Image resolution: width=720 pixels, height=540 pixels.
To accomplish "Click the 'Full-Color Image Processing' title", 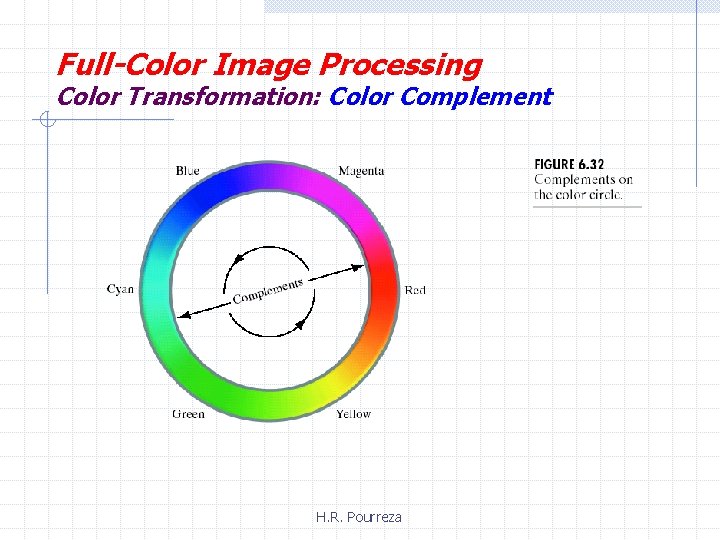I will pyautogui.click(x=270, y=65).
